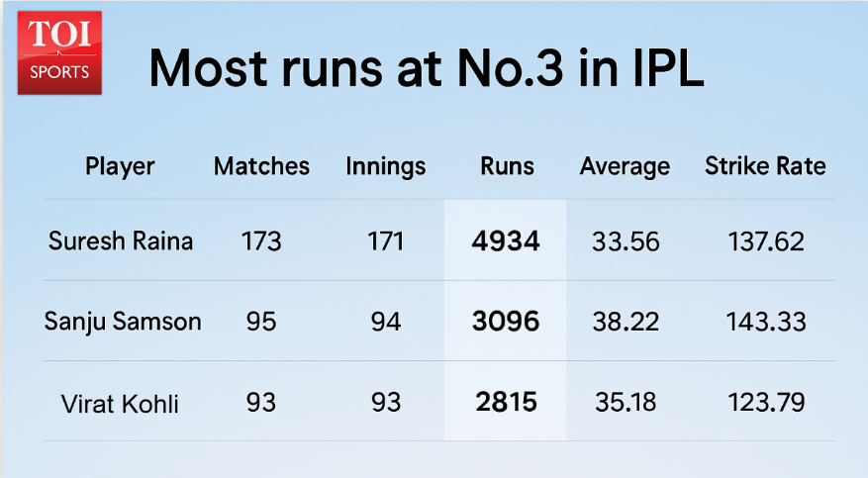
Task: Click Sanju Samson's 3096 runs value
Action: pyautogui.click(x=506, y=322)
